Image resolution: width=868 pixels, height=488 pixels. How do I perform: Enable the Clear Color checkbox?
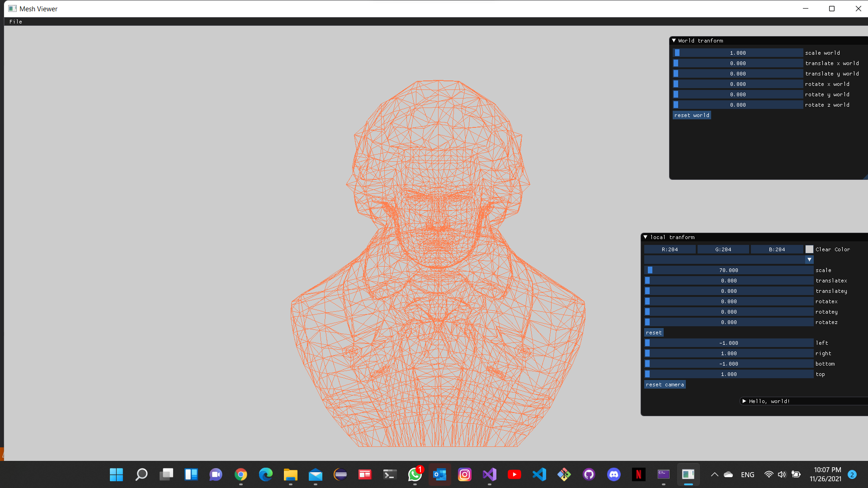point(809,249)
